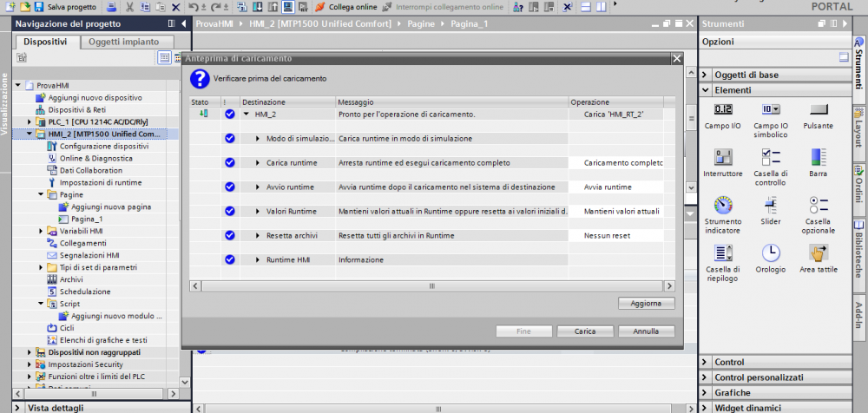Expand the Modo di simulazione row
868x413 pixels.
[258, 139]
